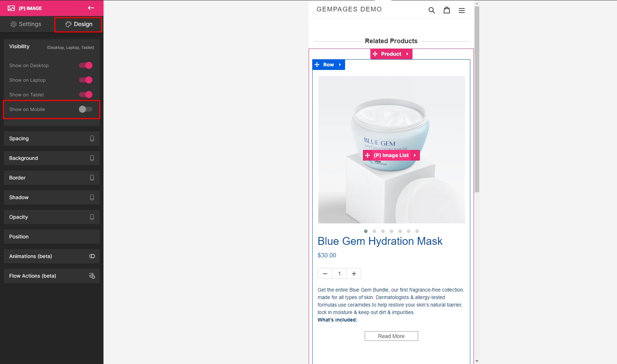617x364 pixels.
Task: Select the fourth image carousel dot
Action: pos(391,231)
